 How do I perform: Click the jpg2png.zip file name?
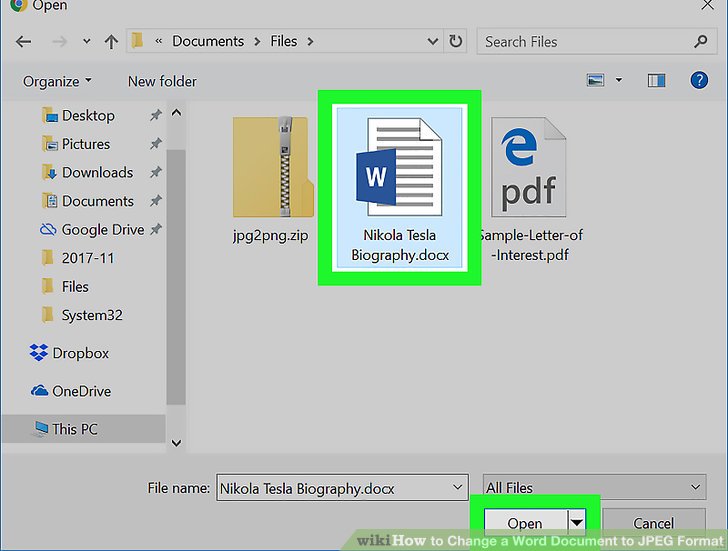coord(271,235)
